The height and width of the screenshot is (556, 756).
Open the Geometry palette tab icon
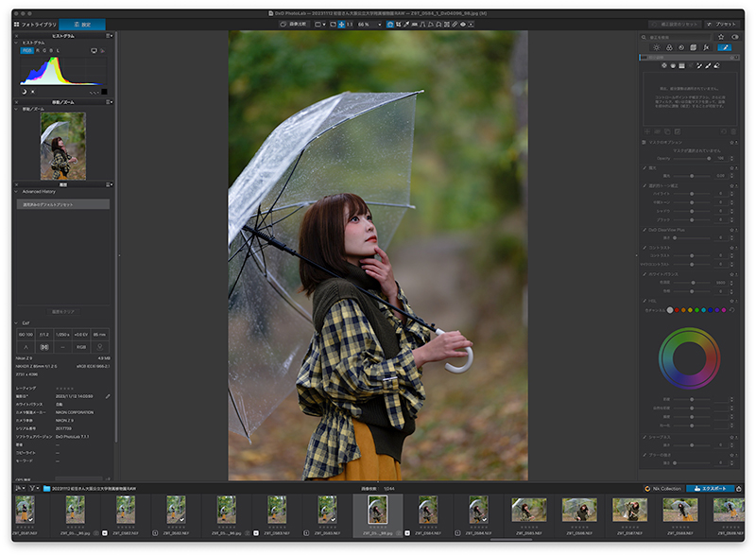pos(694,47)
